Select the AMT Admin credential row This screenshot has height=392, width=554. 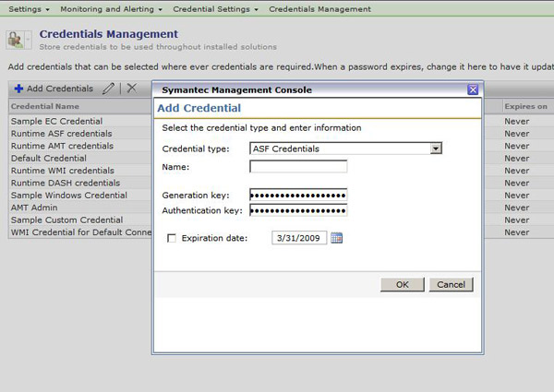tap(39, 208)
